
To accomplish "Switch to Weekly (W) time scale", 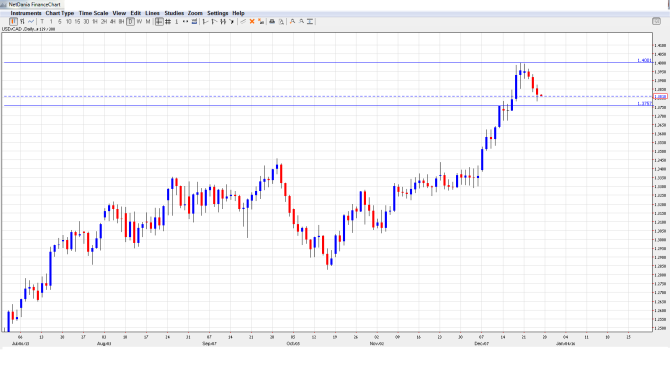I will [139, 21].
